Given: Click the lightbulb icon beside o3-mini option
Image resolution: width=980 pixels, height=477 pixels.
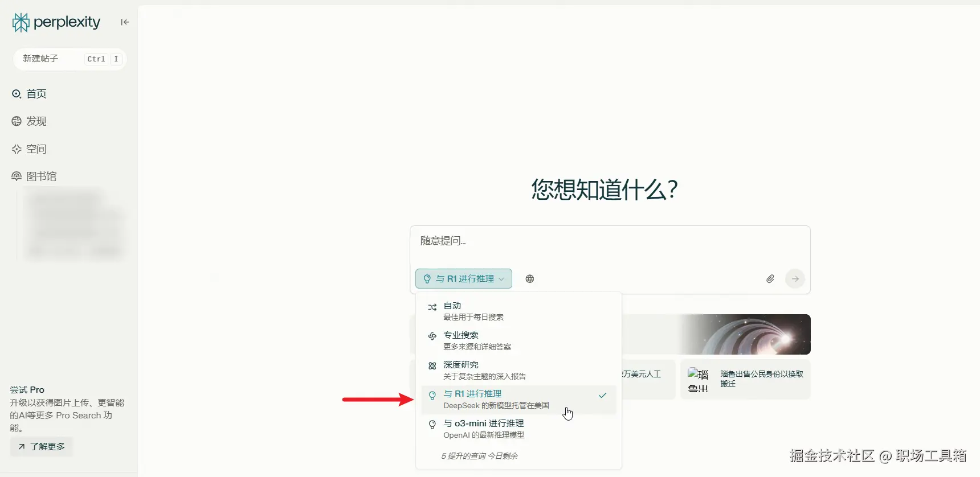Looking at the screenshot, I should click(x=432, y=425).
